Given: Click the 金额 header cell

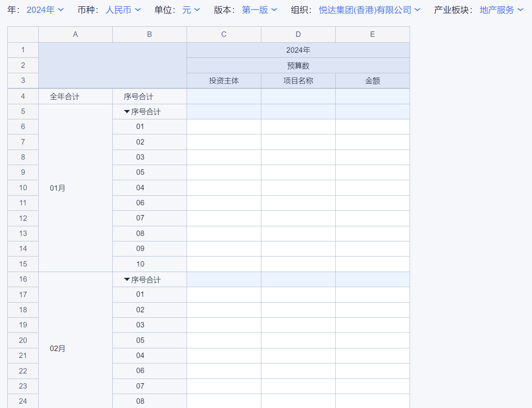Looking at the screenshot, I should pyautogui.click(x=372, y=81).
